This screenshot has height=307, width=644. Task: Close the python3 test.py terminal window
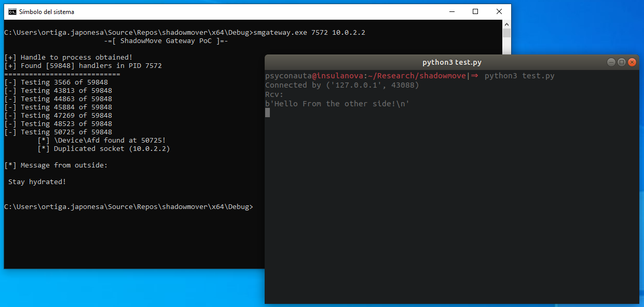click(x=632, y=62)
